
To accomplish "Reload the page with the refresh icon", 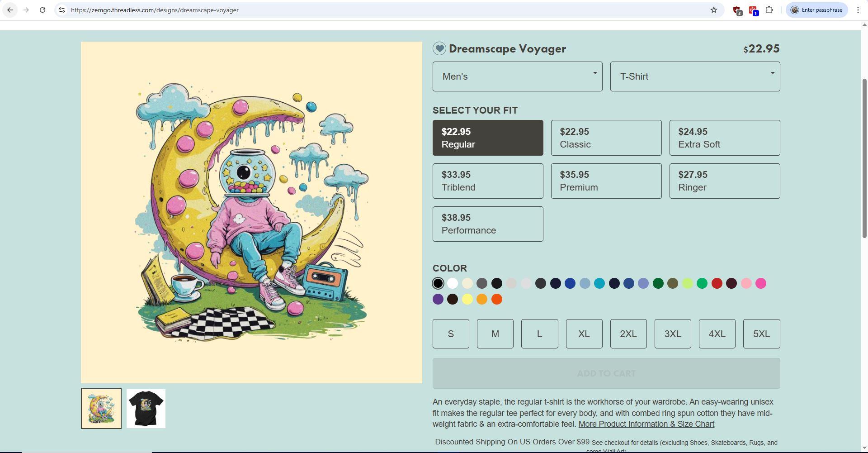I will (x=42, y=10).
